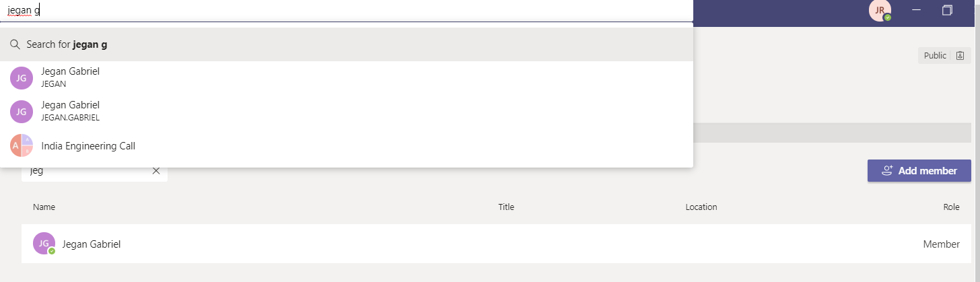The width and height of the screenshot is (980, 282).
Task: Choose the 'Search for jegan g' option
Action: (347, 44)
